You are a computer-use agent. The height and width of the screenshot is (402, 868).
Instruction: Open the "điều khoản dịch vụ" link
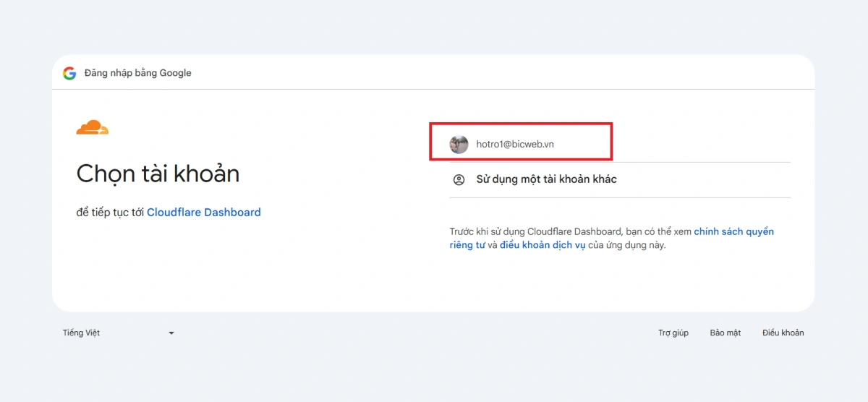542,245
